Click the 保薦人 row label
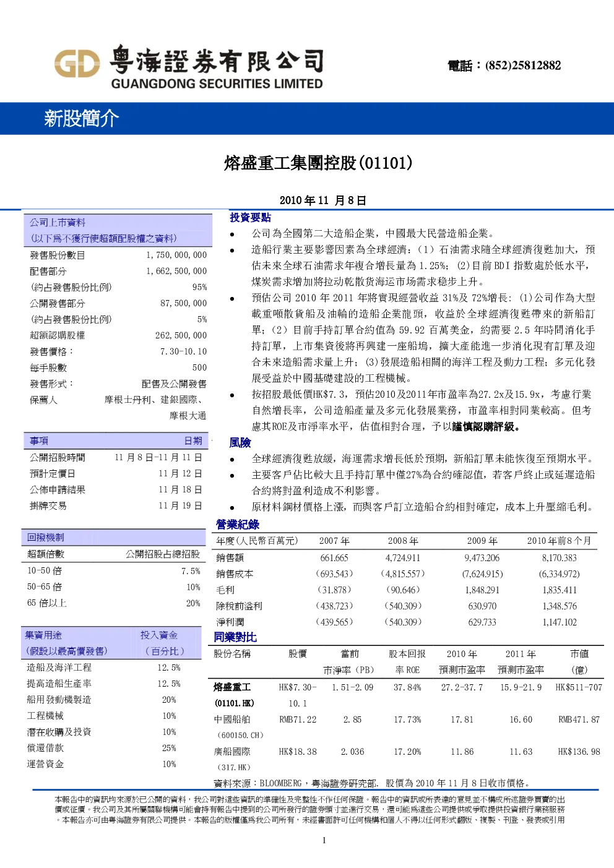 click(43, 400)
